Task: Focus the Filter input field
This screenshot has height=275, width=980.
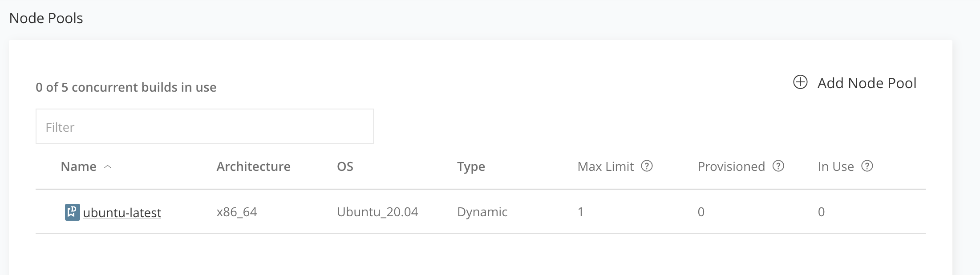Action: click(205, 126)
